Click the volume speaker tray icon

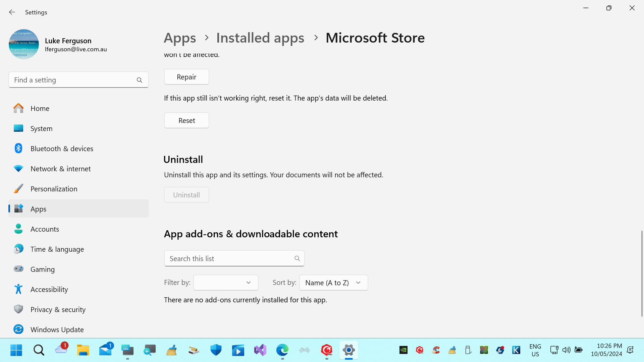tap(567, 350)
